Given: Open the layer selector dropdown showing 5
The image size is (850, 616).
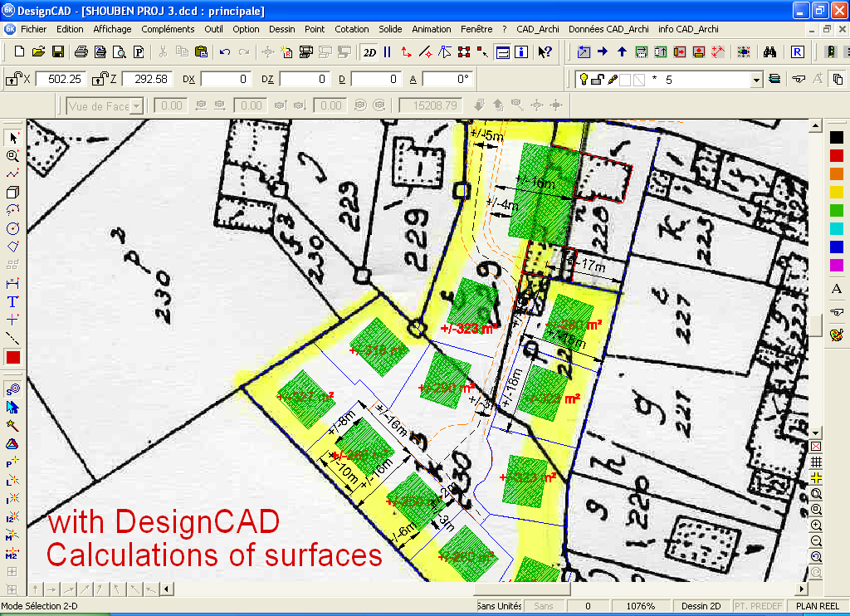Looking at the screenshot, I should point(755,79).
